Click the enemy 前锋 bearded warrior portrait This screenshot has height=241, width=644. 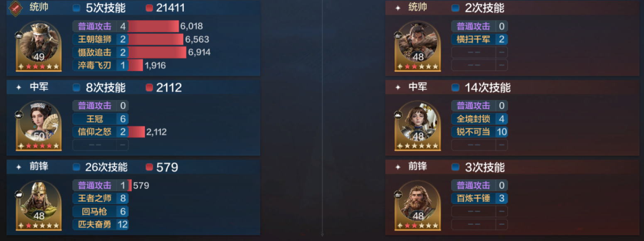pos(418,205)
